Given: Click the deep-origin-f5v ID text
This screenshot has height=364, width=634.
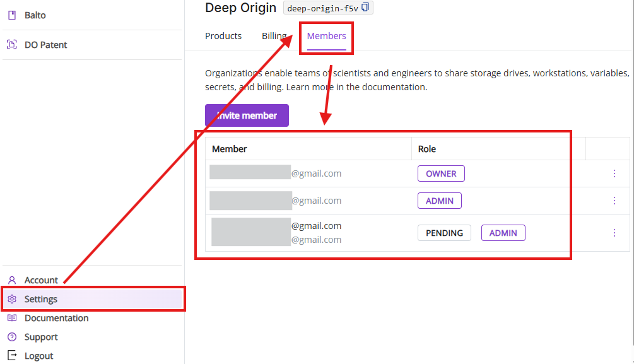Looking at the screenshot, I should (322, 8).
